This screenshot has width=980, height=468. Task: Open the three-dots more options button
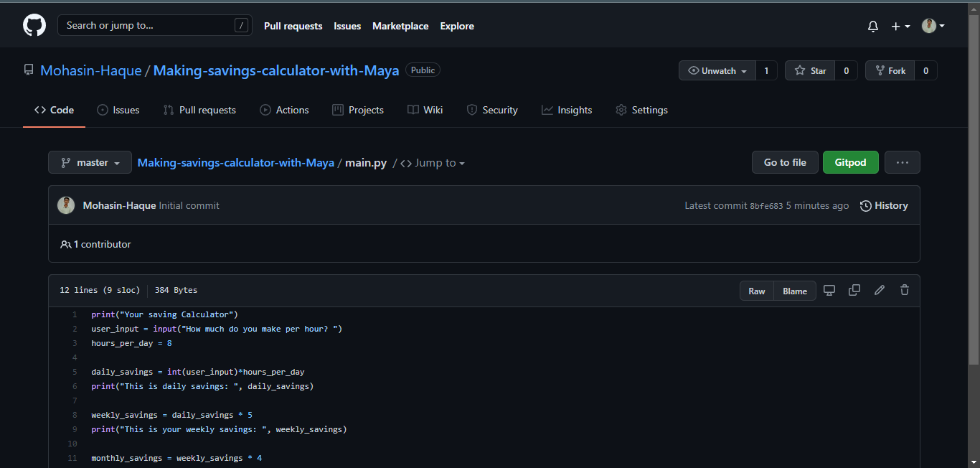[903, 162]
